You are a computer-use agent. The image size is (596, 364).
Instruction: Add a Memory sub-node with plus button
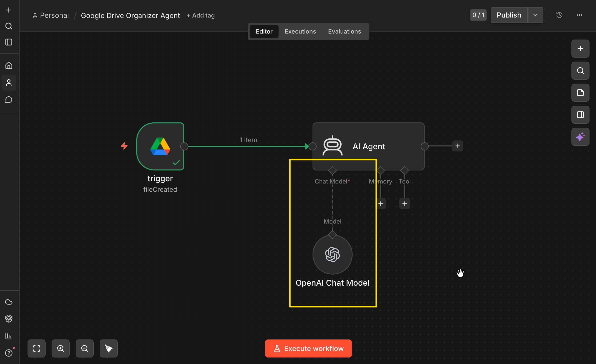[381, 204]
